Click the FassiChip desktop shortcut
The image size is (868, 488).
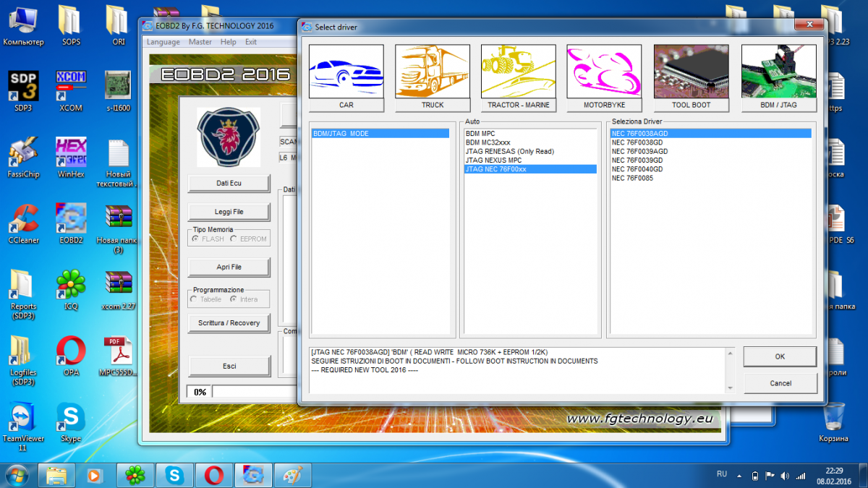click(23, 158)
